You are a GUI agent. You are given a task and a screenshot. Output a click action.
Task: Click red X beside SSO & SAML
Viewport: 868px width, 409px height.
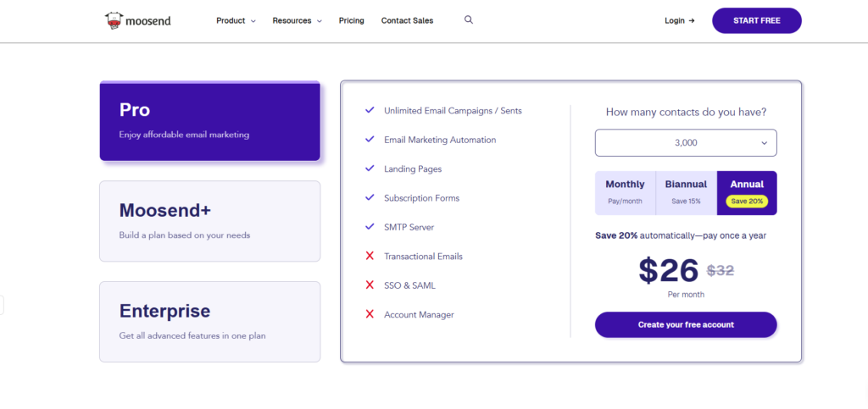[370, 285]
